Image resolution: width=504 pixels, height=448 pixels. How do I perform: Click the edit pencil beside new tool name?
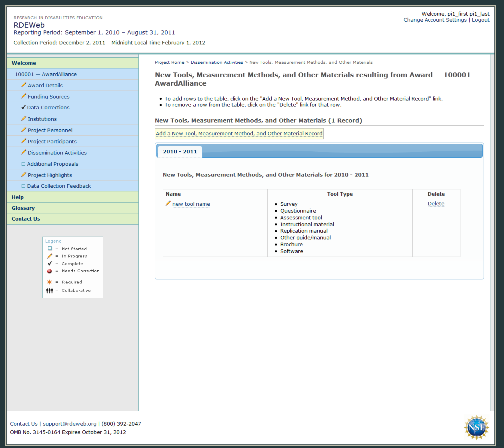coord(168,203)
